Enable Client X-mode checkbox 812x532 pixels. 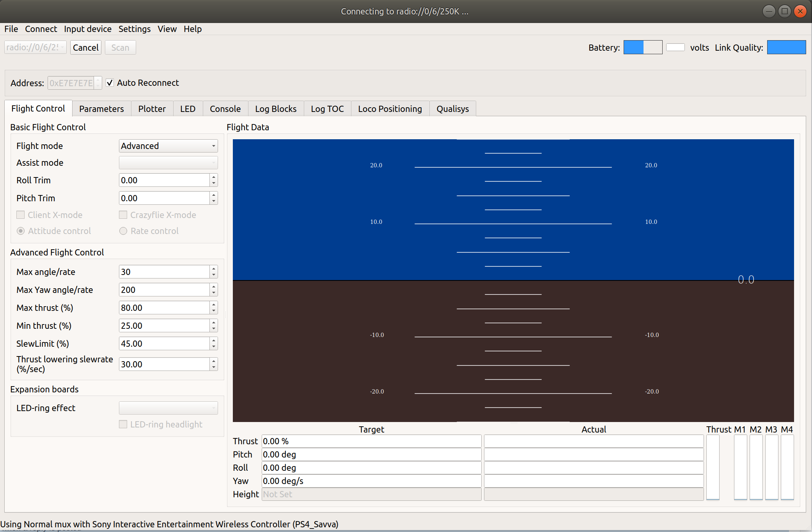pos(21,215)
